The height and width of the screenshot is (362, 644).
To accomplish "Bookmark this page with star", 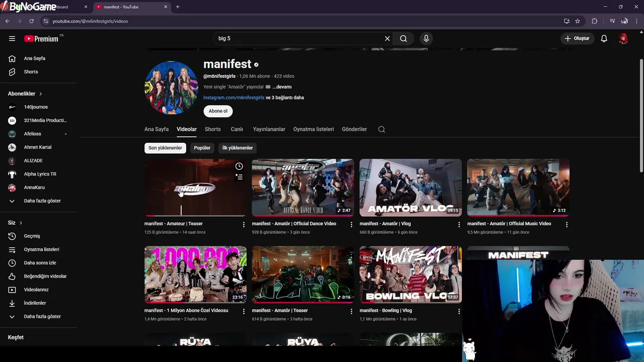I will (578, 21).
